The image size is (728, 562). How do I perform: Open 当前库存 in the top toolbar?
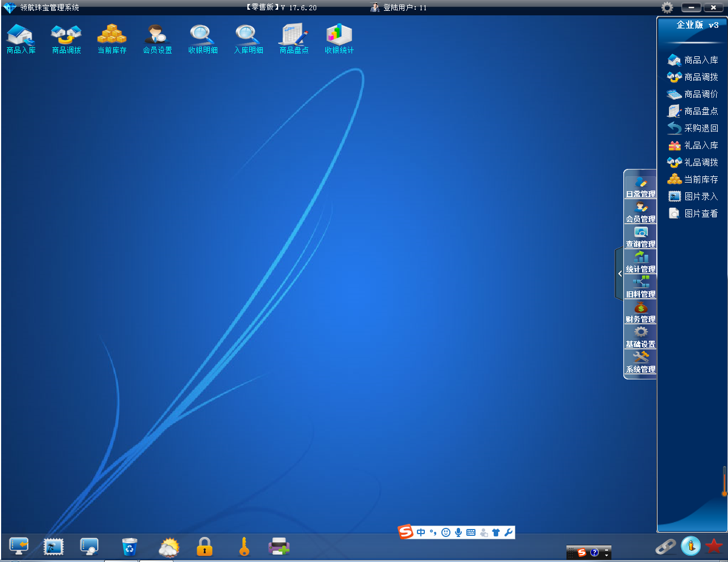(x=112, y=39)
